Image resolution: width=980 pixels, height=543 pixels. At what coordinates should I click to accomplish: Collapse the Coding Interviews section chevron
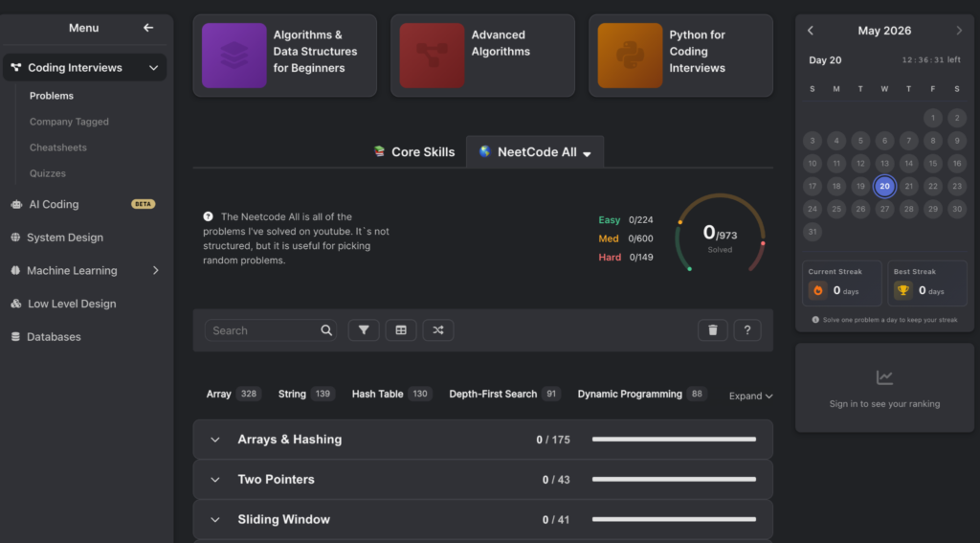click(x=153, y=68)
